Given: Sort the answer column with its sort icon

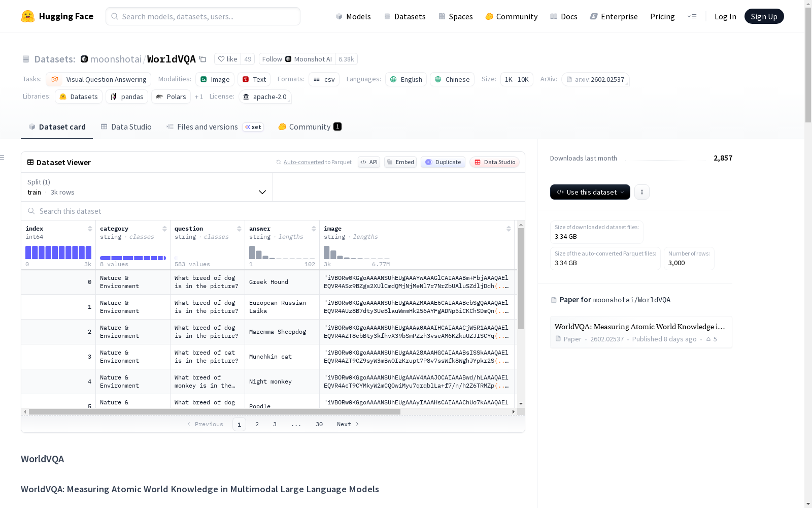Looking at the screenshot, I should (x=314, y=229).
